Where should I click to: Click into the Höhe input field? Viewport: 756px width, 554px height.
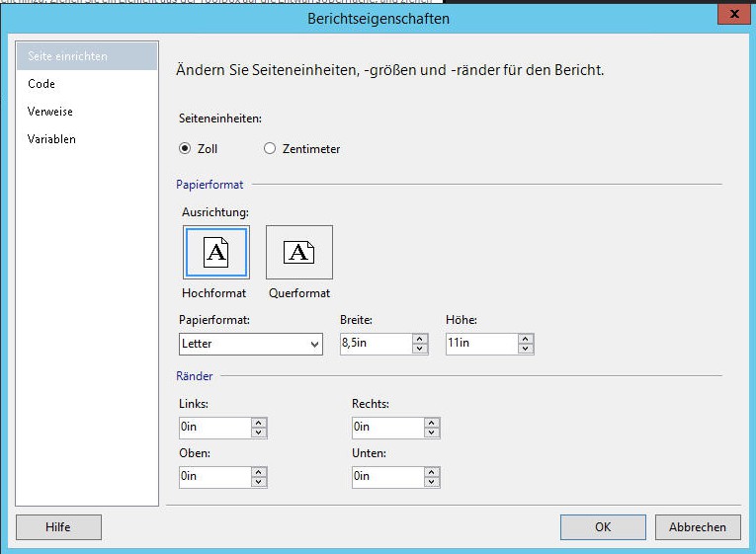tap(482, 344)
